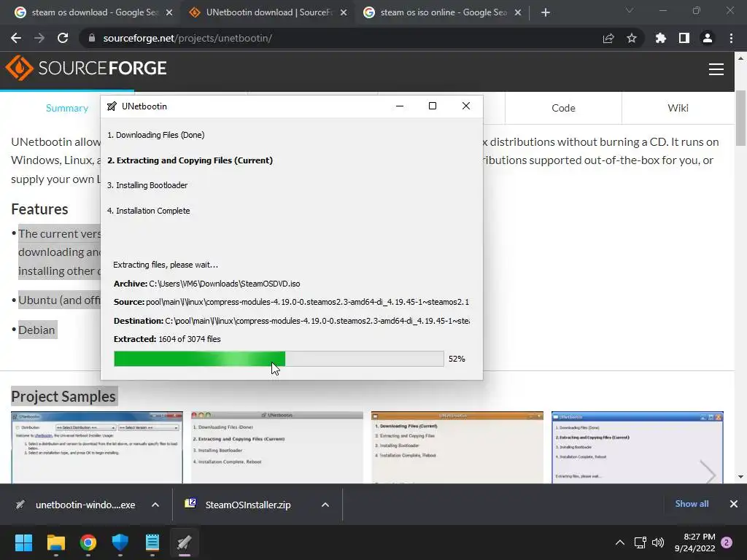Bookmark this page with the star icon
Viewport: 747px width, 560px height.
(632, 38)
